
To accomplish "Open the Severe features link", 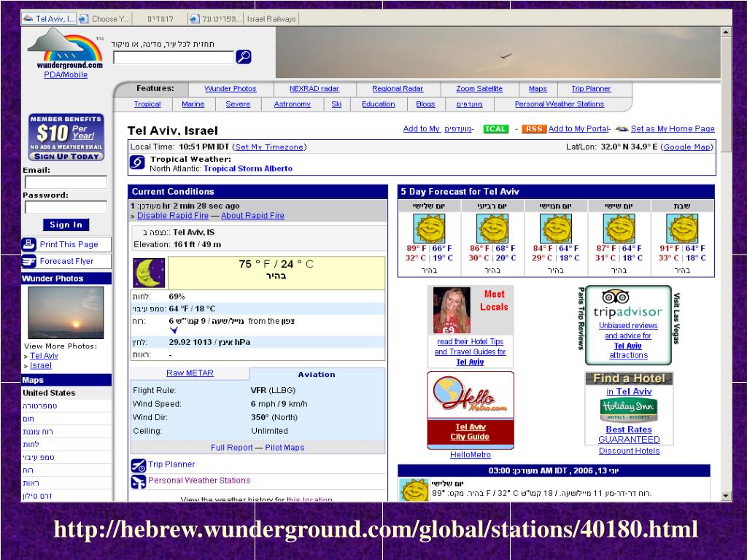I will pos(238,104).
